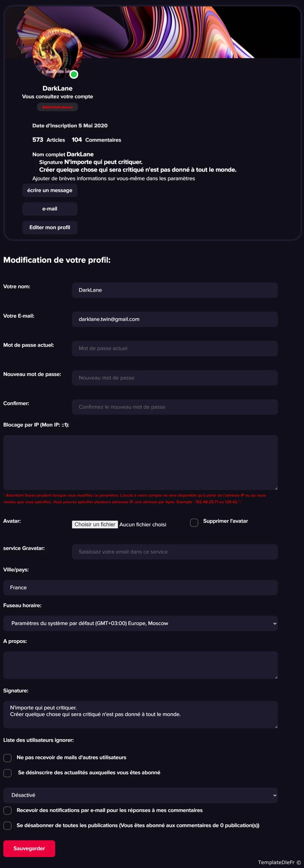Open the 'écrire un message' button
The image size is (304, 868).
pos(50,190)
